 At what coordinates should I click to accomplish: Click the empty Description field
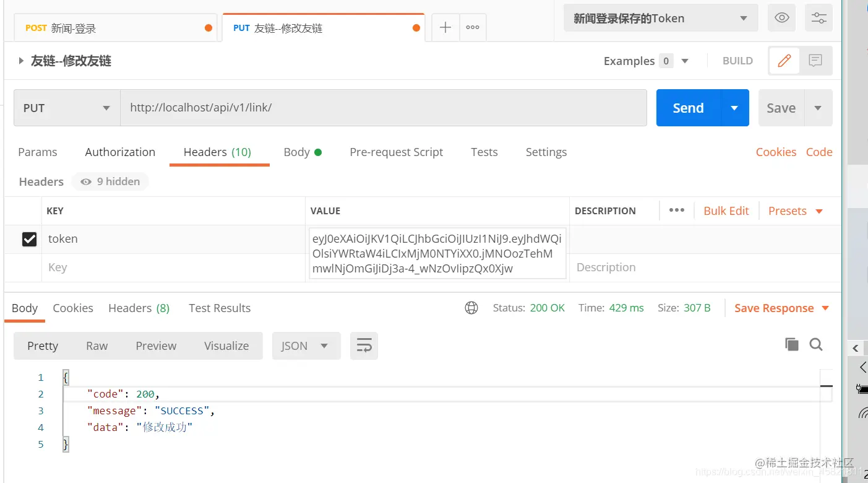point(704,268)
